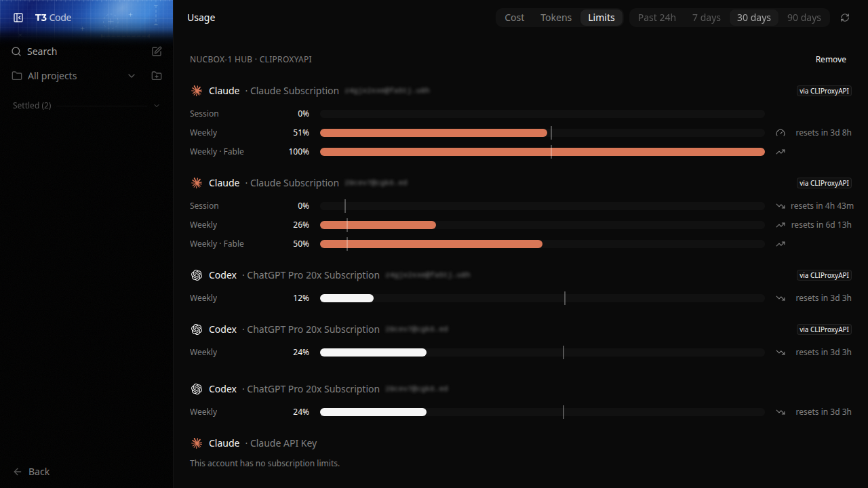Toggle the sidebar collapse icon
Screen dimensions: 868x488
18,18
